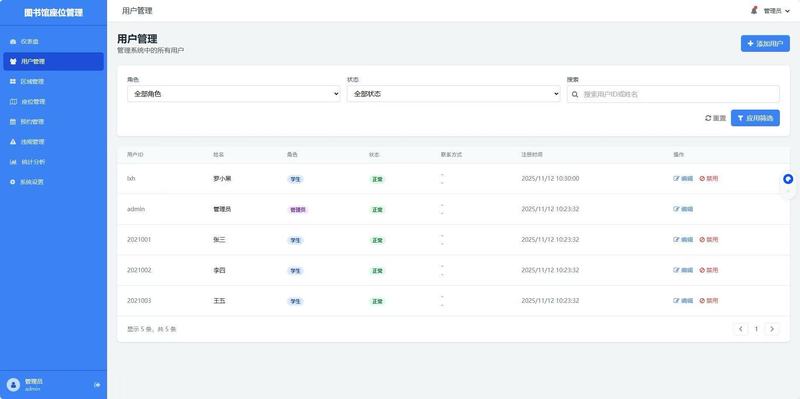Click user ID 2021003 cell
The width and height of the screenshot is (800, 399).
pyautogui.click(x=139, y=301)
